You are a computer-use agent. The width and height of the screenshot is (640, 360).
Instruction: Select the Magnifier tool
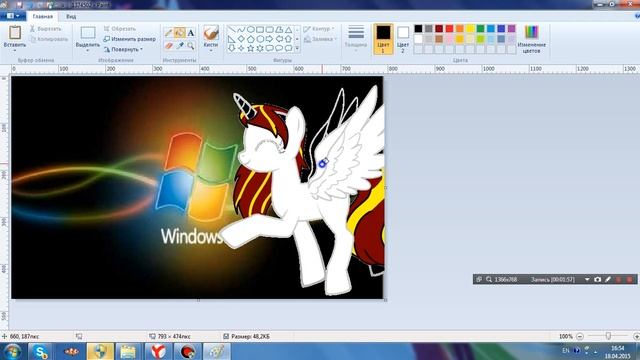click(191, 45)
